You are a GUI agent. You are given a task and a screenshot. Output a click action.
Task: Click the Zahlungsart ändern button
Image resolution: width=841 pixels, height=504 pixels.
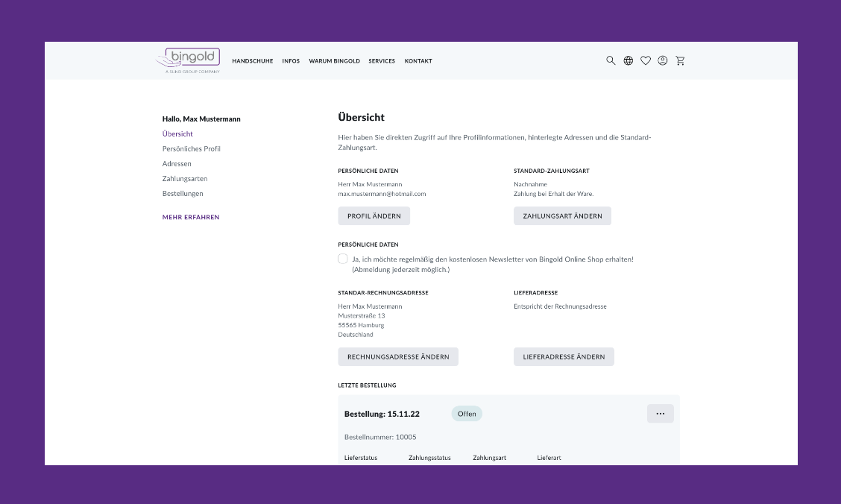coord(562,216)
